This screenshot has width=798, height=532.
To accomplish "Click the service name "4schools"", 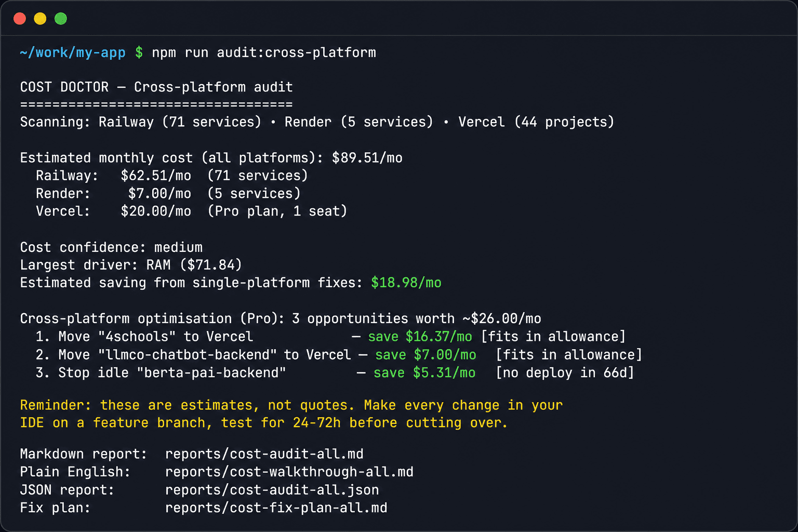I will tap(137, 337).
